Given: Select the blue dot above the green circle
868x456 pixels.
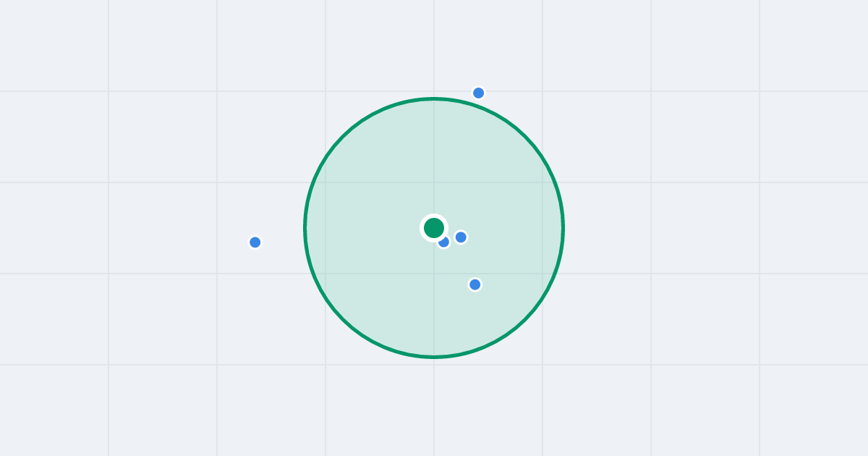Looking at the screenshot, I should point(478,93).
